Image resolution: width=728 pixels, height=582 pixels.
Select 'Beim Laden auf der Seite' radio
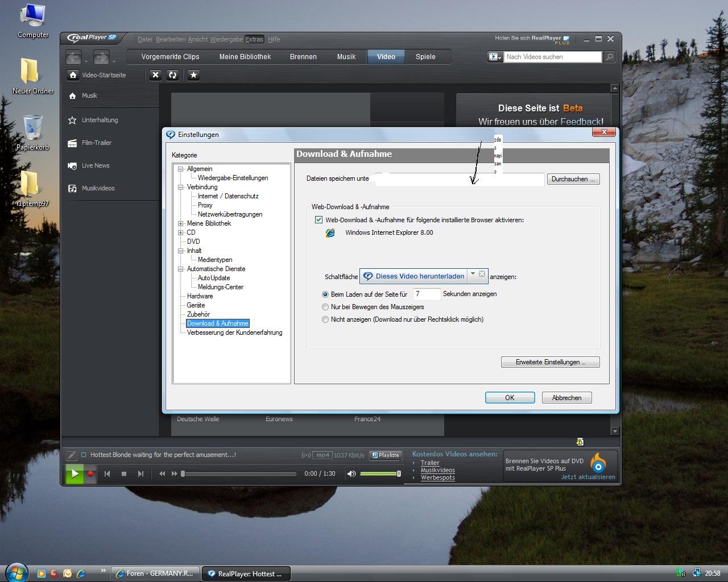325,294
